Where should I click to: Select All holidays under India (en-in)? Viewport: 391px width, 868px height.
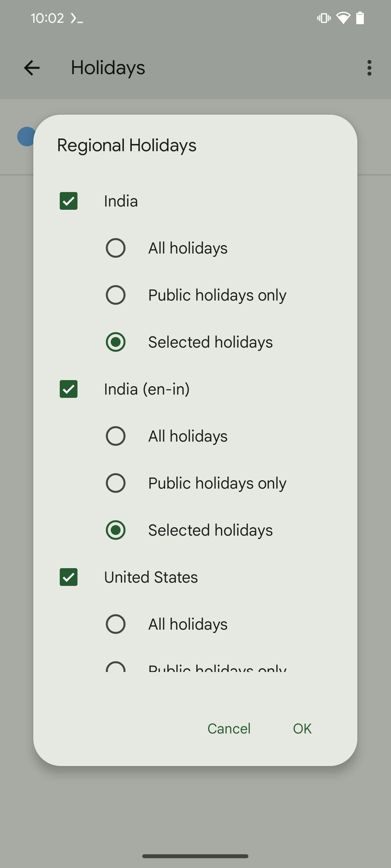click(x=115, y=436)
